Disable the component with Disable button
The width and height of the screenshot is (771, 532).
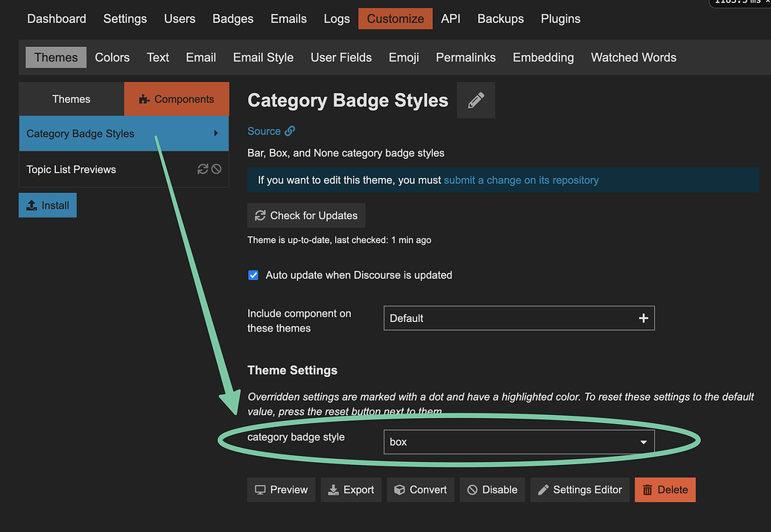pos(492,490)
